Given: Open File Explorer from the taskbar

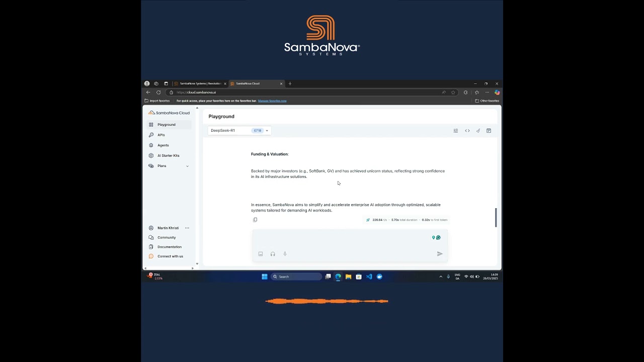Looking at the screenshot, I should pyautogui.click(x=348, y=277).
